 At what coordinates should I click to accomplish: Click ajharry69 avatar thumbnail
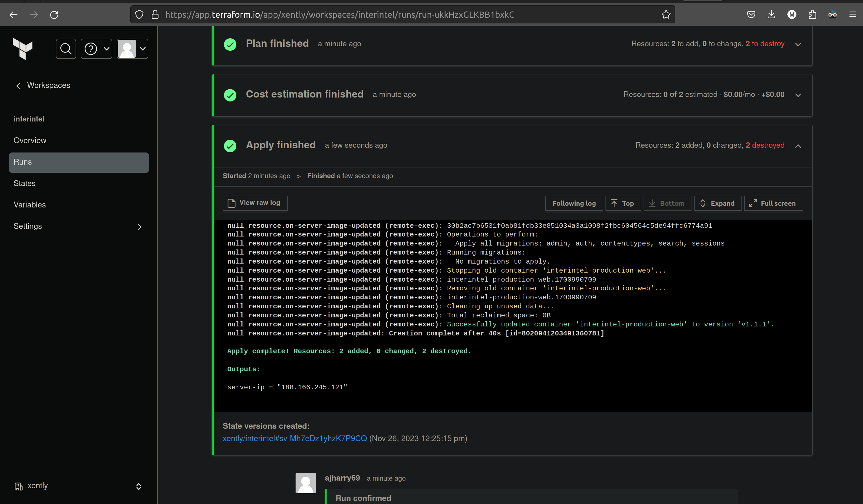click(x=305, y=483)
